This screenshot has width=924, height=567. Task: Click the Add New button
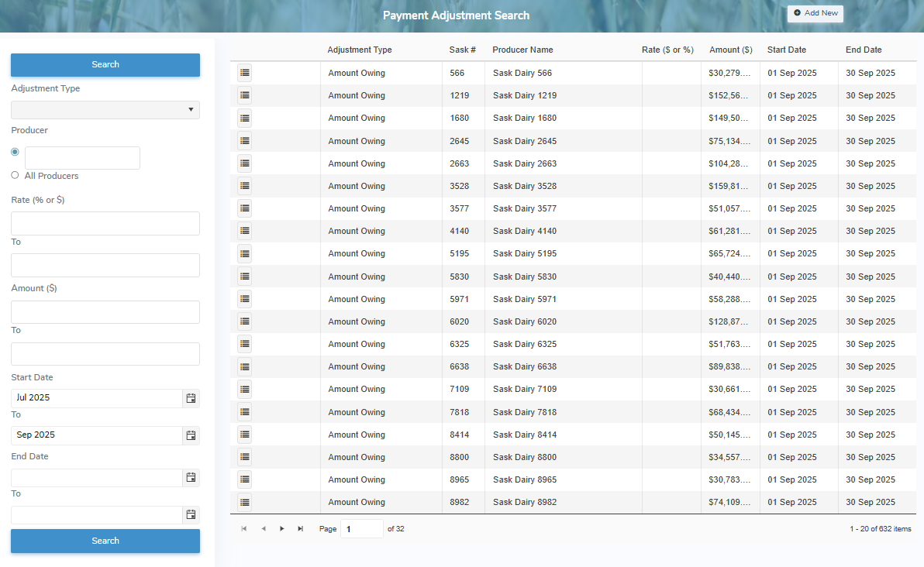(815, 13)
